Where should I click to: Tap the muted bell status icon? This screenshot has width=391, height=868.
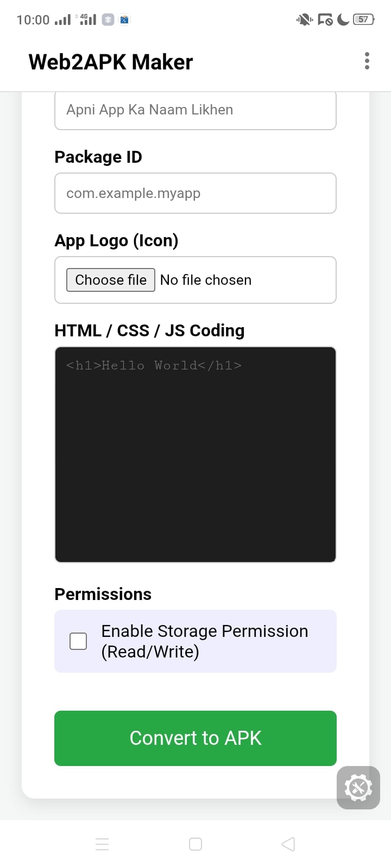[304, 20]
